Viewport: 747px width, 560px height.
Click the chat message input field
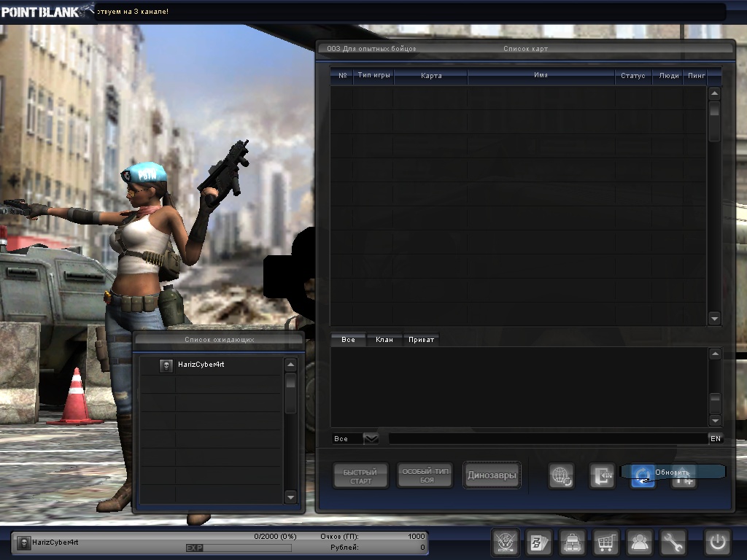tap(548, 438)
